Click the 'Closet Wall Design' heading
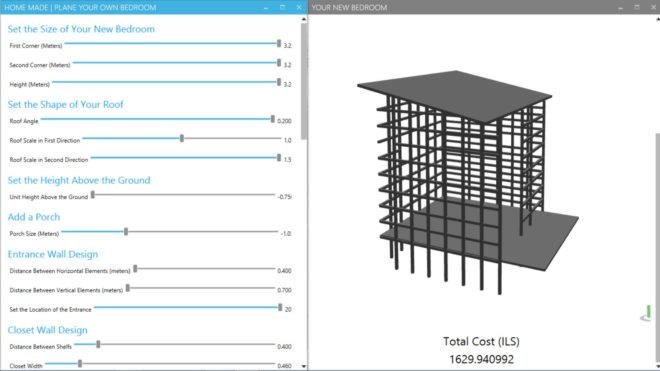This screenshot has height=371, width=660. 48,330
